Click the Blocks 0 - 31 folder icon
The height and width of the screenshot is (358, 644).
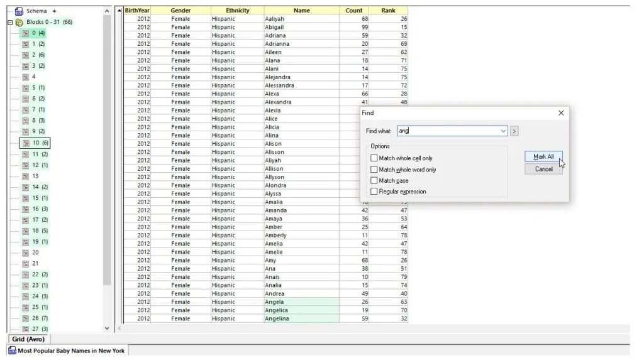click(19, 22)
